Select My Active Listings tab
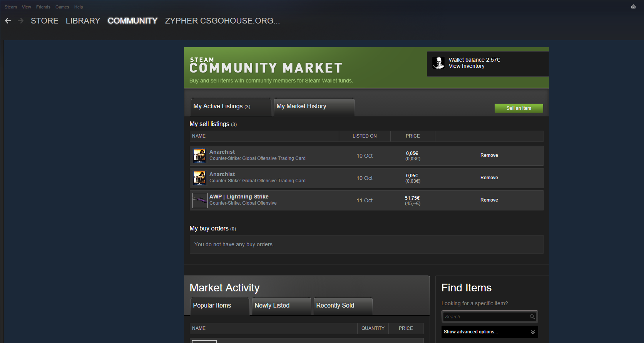This screenshot has height=343, width=644. [231, 107]
